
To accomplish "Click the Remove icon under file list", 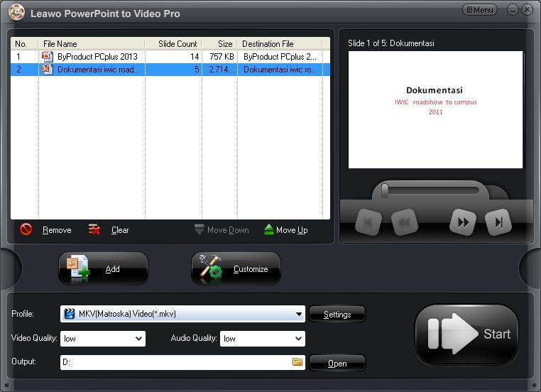I will pos(26,229).
